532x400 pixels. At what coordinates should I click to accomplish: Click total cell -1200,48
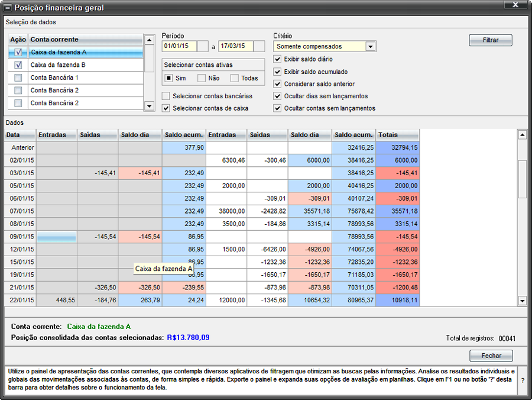point(398,288)
